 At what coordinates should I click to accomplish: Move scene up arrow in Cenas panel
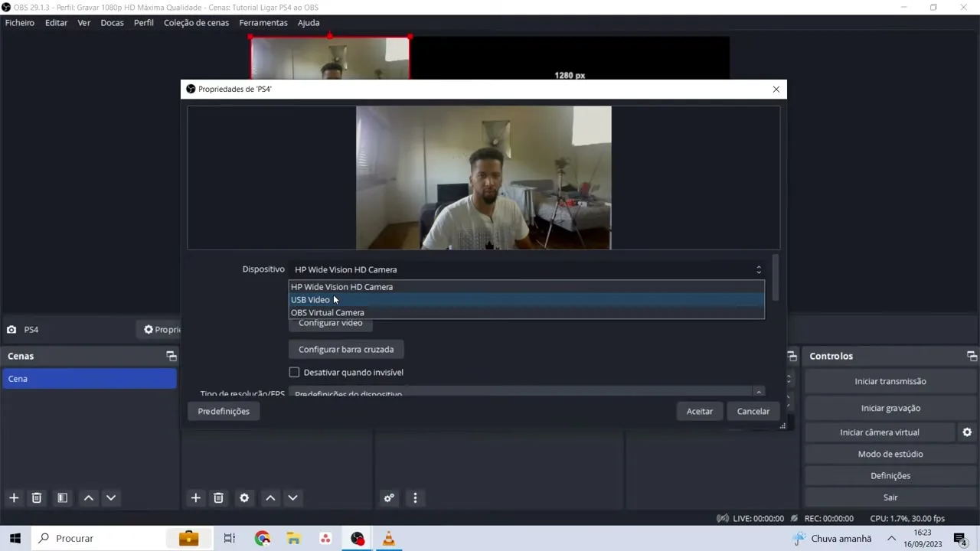(89, 497)
